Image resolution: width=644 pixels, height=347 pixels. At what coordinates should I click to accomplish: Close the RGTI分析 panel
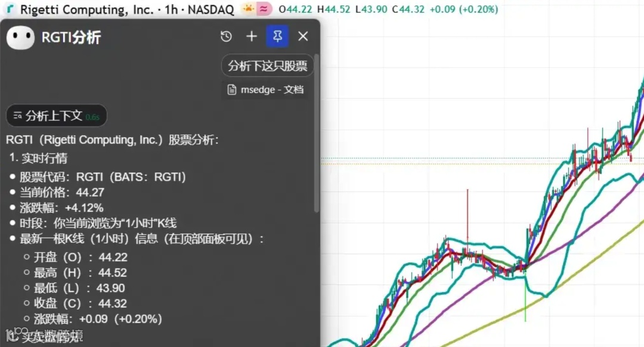(x=303, y=36)
